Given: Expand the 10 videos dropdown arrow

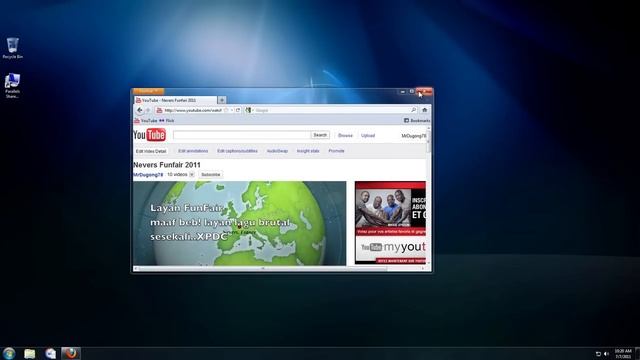Looking at the screenshot, I should [191, 175].
